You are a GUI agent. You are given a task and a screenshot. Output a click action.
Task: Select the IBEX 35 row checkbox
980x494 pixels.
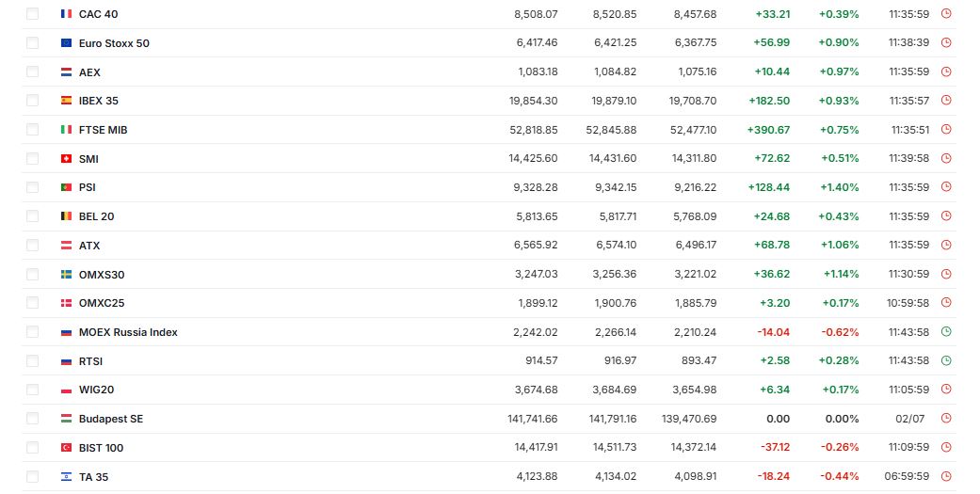click(x=33, y=101)
